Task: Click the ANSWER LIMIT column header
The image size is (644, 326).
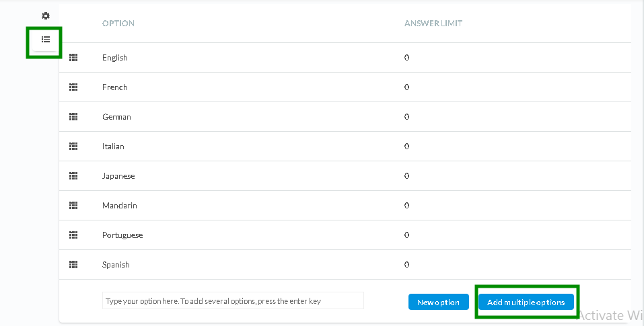Action: (433, 24)
